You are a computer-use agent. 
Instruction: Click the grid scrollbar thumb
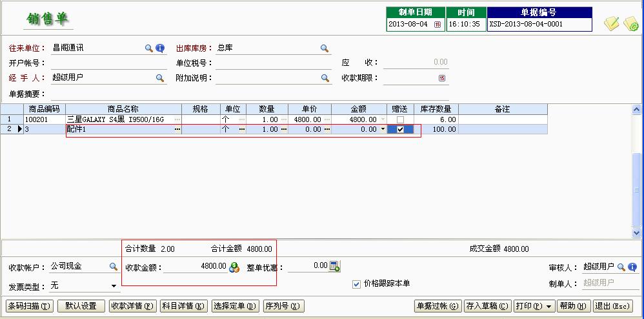click(637, 189)
